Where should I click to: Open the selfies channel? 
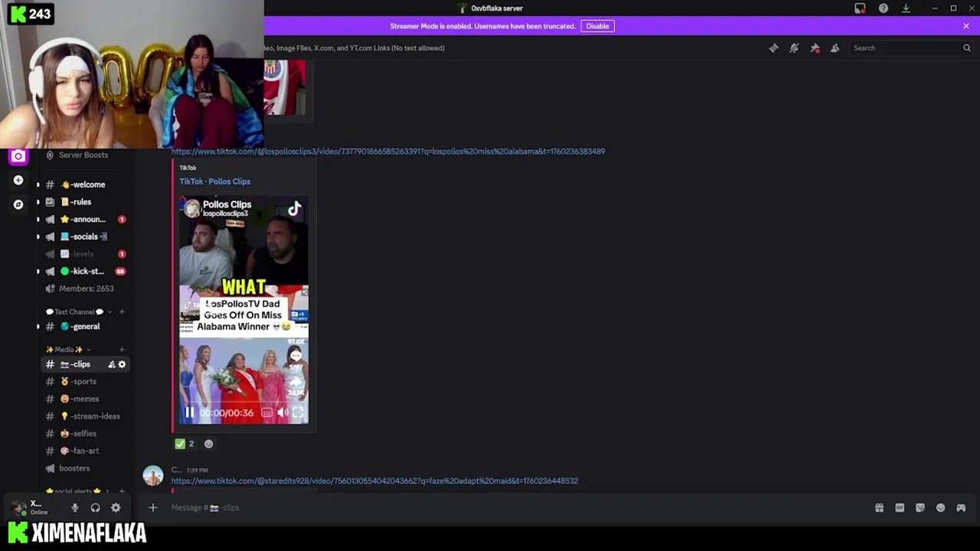83,434
